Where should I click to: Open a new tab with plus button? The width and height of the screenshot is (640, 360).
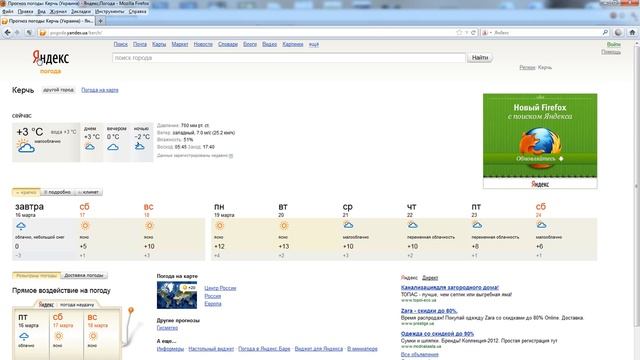point(100,20)
